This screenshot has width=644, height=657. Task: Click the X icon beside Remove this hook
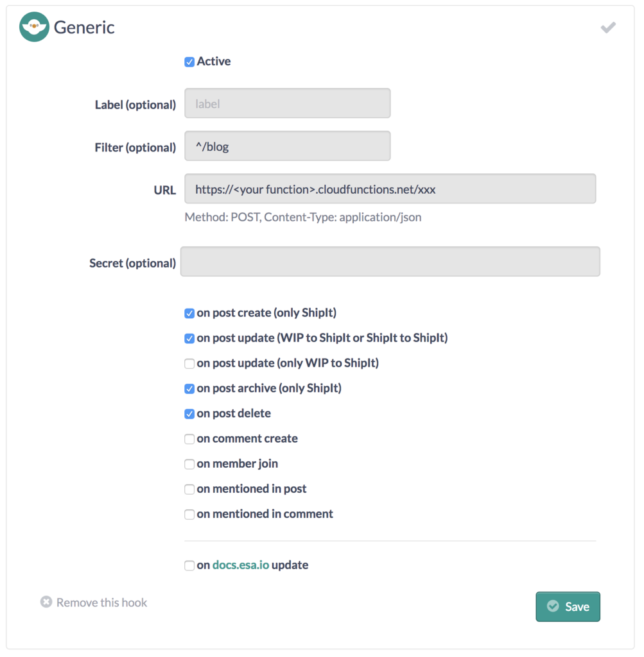pyautogui.click(x=46, y=602)
